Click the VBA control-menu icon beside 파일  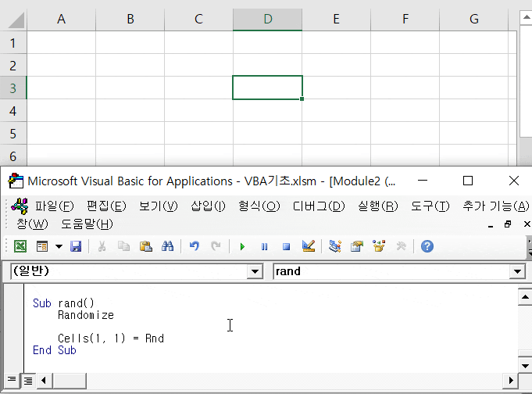(x=20, y=206)
